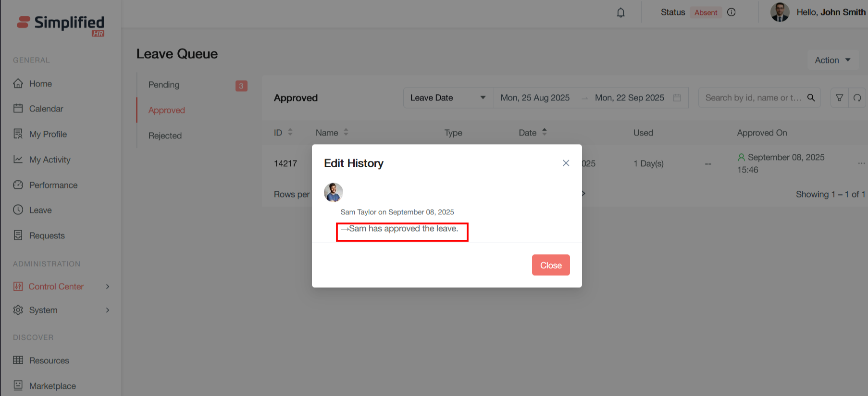Open Requests from the sidebar
868x396 pixels.
point(47,235)
